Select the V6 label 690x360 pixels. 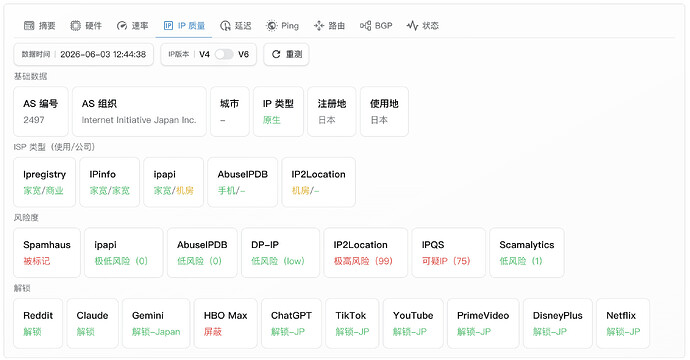[243, 54]
